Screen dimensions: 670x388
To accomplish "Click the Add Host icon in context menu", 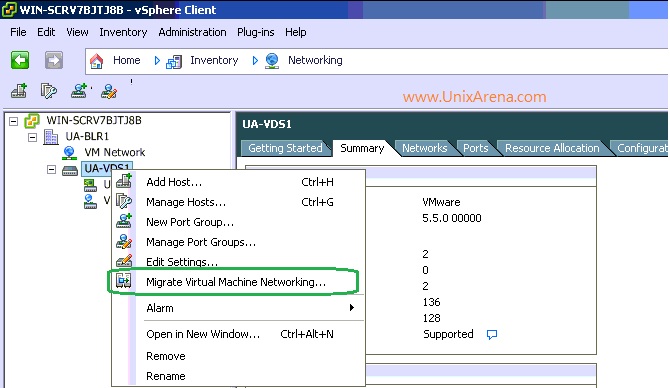I will [x=124, y=181].
